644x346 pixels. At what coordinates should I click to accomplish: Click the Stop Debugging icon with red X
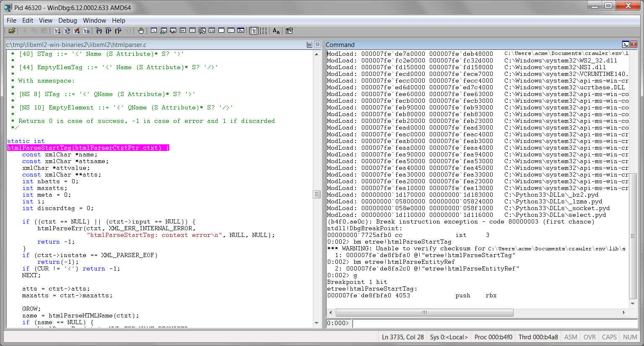click(76, 31)
